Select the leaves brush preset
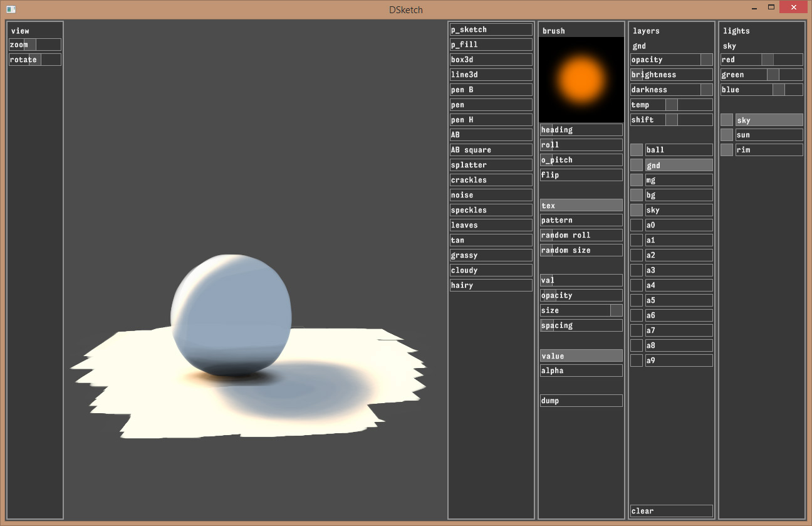The height and width of the screenshot is (526, 812). 491,225
